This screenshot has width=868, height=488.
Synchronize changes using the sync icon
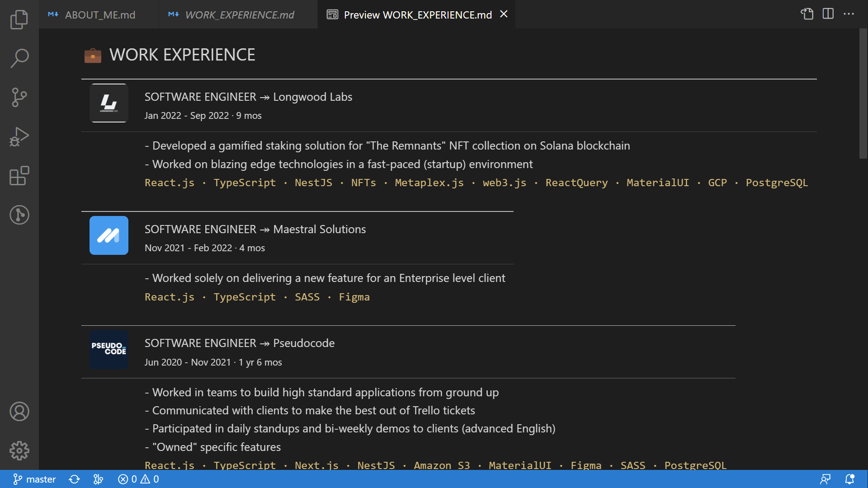pyautogui.click(x=74, y=479)
